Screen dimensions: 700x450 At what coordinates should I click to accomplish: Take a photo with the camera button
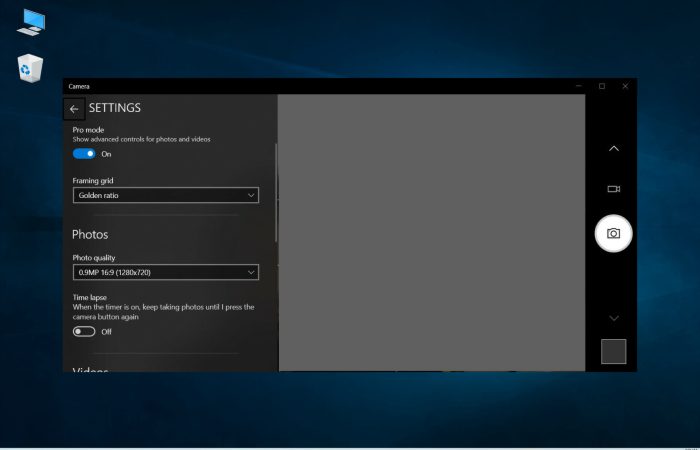pos(613,233)
